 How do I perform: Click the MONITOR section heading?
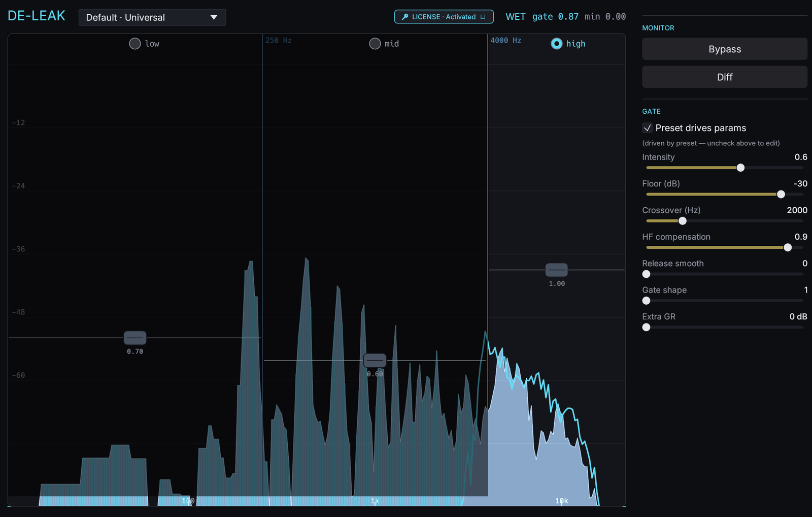click(658, 28)
